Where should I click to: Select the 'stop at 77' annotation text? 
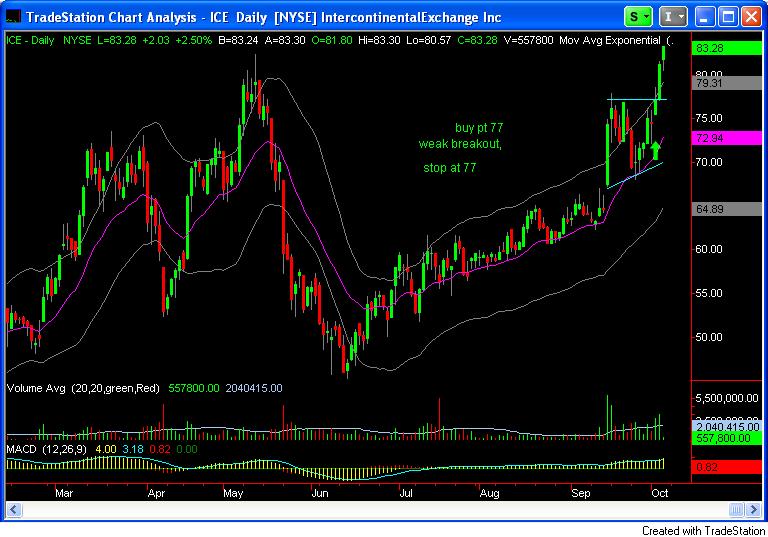click(450, 168)
